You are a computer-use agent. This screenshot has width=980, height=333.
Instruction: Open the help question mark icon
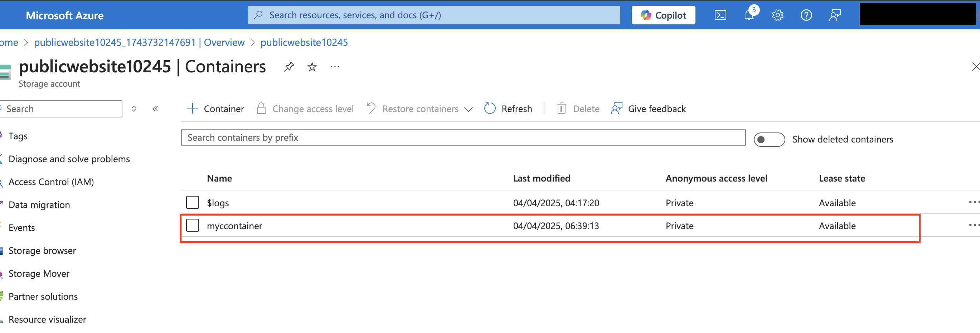[806, 15]
